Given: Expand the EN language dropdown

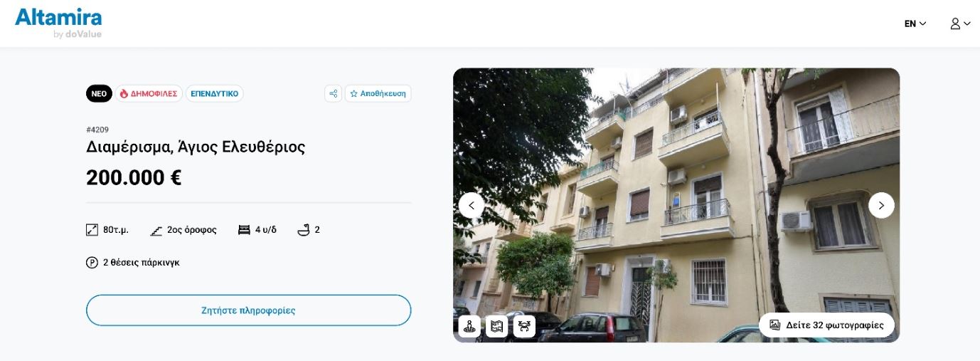Looking at the screenshot, I should pyautogui.click(x=915, y=23).
